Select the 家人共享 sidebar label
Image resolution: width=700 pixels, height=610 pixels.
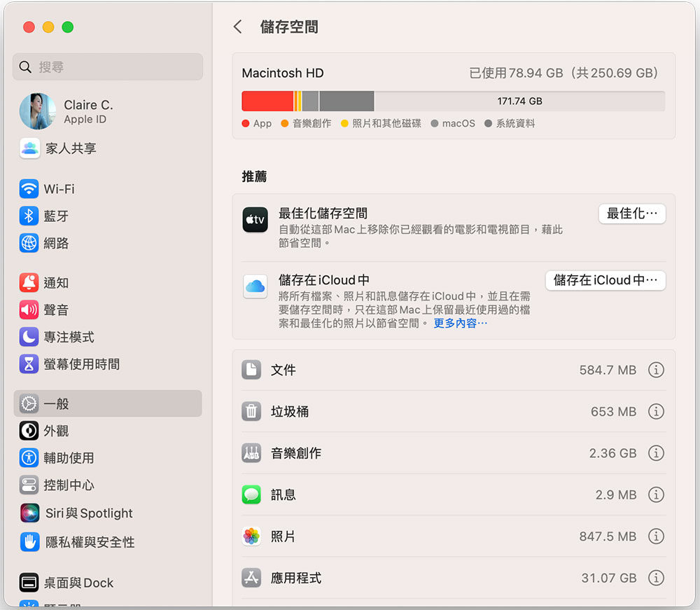click(x=71, y=148)
